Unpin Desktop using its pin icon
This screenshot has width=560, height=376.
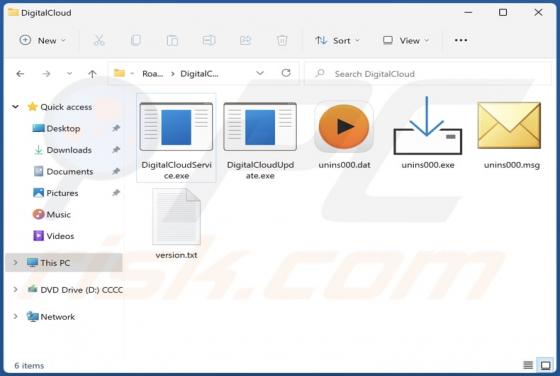(x=116, y=128)
